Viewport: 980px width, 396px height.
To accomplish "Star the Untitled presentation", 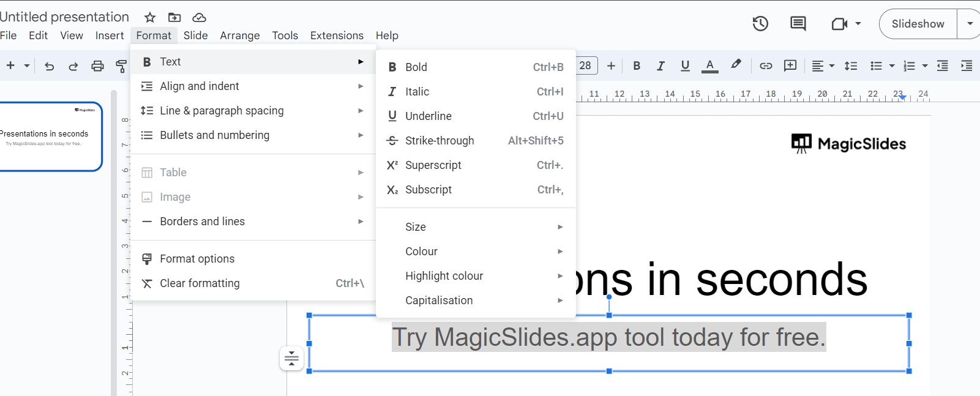I will [150, 17].
